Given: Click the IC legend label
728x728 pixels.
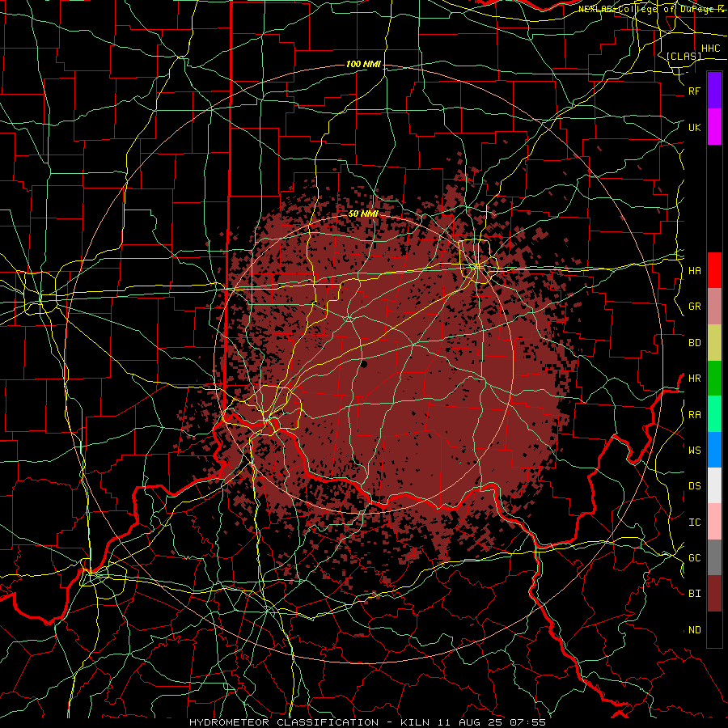Looking at the screenshot, I should pyautogui.click(x=694, y=523).
